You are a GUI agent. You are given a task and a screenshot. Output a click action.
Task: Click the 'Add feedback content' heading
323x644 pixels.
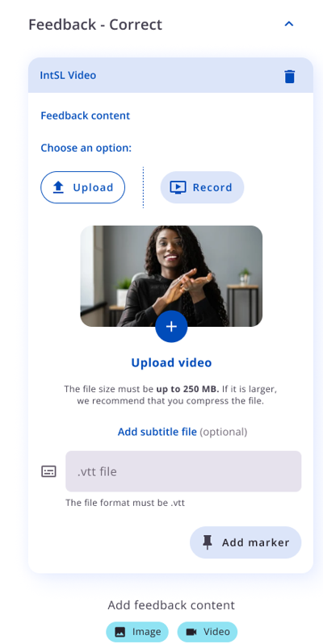coord(171,605)
